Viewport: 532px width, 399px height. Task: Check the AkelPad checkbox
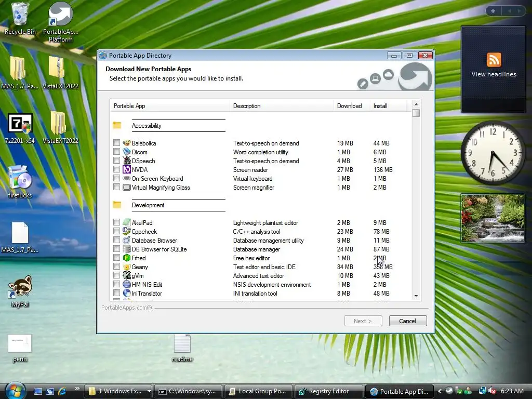coord(116,222)
